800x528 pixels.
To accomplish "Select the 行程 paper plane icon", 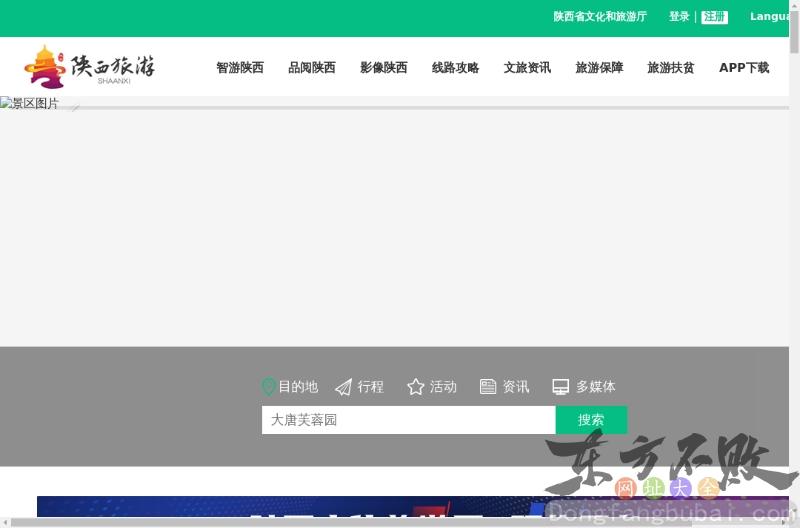I will 343,387.
